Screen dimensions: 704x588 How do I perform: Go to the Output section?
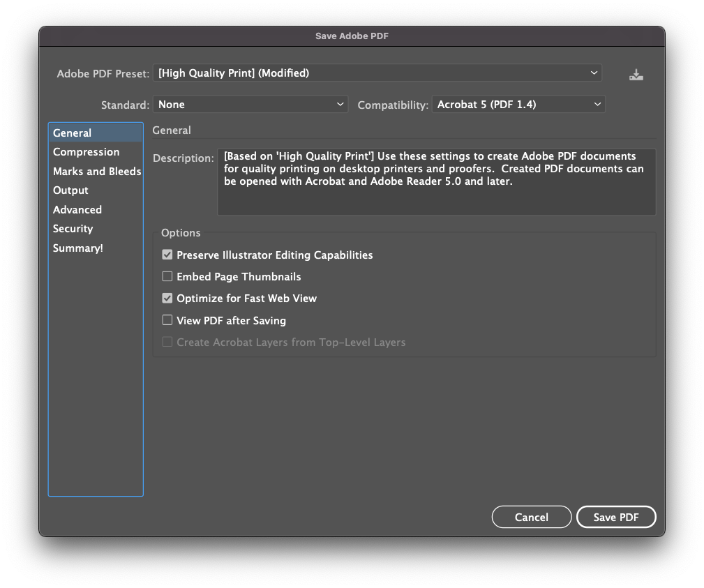pyautogui.click(x=96, y=190)
